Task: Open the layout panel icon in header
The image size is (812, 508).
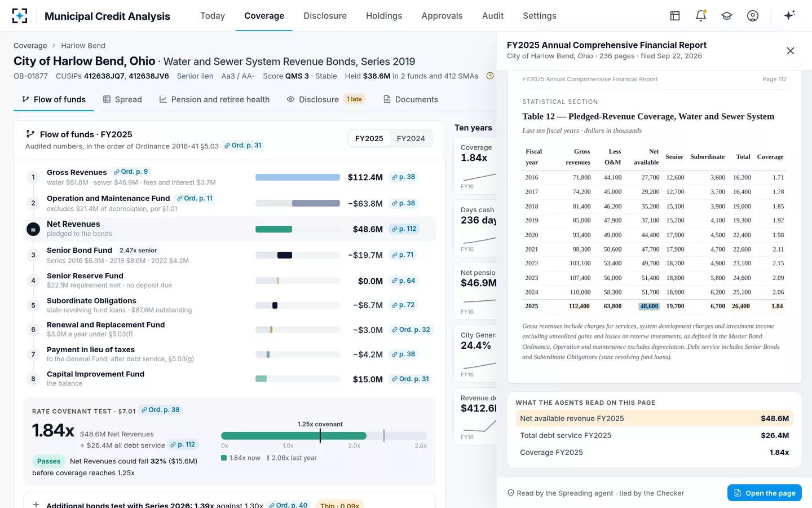Action: 675,16
